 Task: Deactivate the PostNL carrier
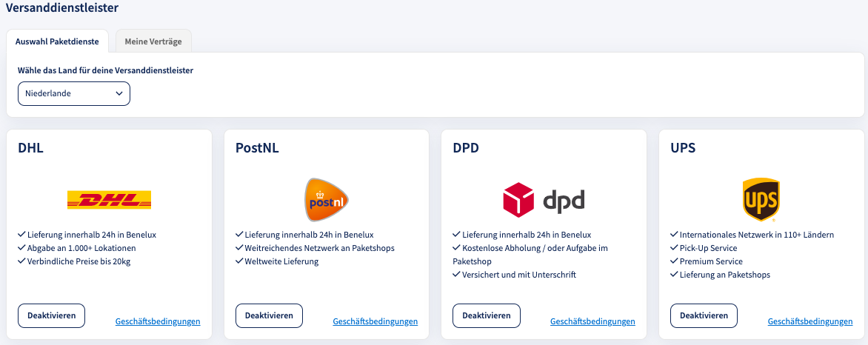point(269,315)
